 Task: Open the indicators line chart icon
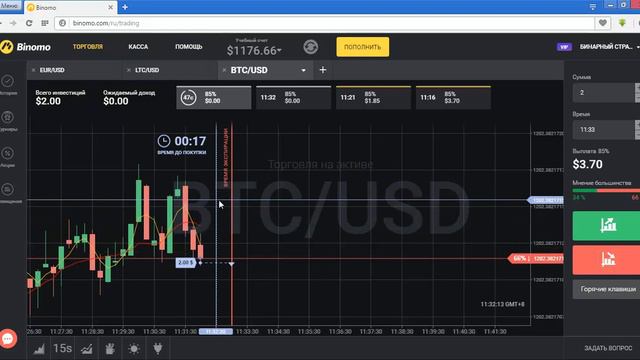[86, 349]
